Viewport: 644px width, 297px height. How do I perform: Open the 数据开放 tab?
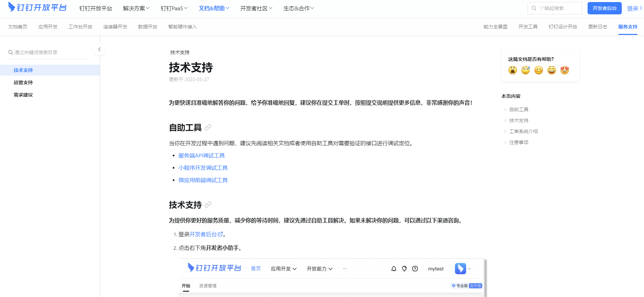click(148, 27)
